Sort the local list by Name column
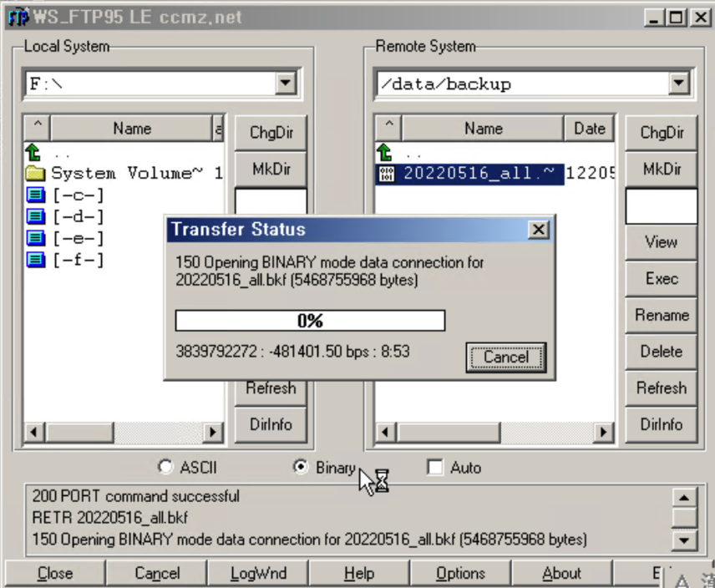Screen dimensions: 715x588 pyautogui.click(x=132, y=128)
